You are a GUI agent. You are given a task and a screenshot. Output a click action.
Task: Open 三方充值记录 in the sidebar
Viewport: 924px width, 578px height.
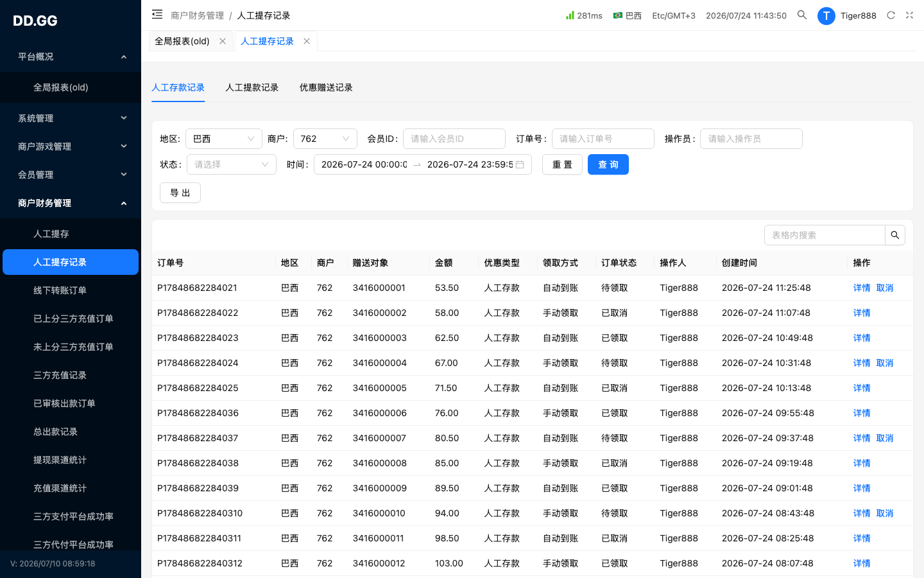pos(71,375)
